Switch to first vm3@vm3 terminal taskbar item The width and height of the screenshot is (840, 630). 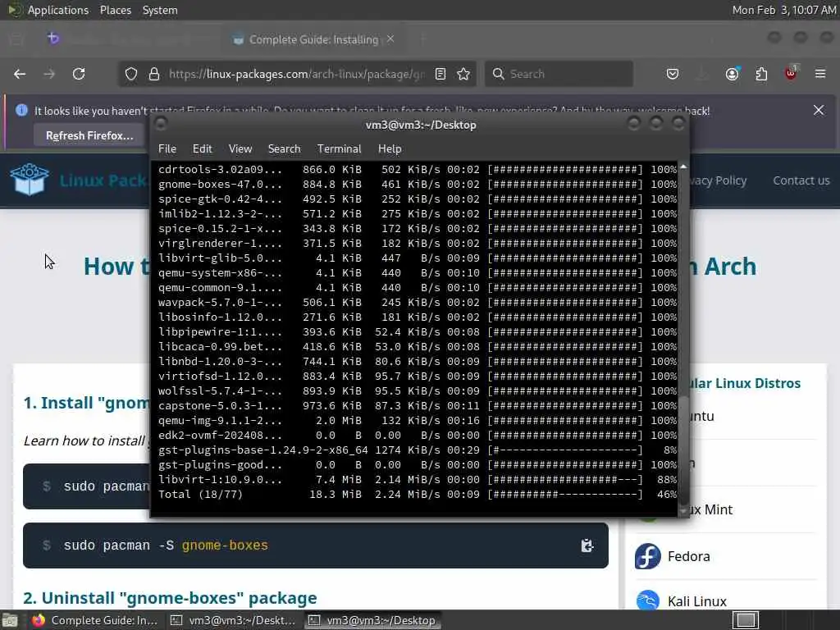pyautogui.click(x=234, y=620)
